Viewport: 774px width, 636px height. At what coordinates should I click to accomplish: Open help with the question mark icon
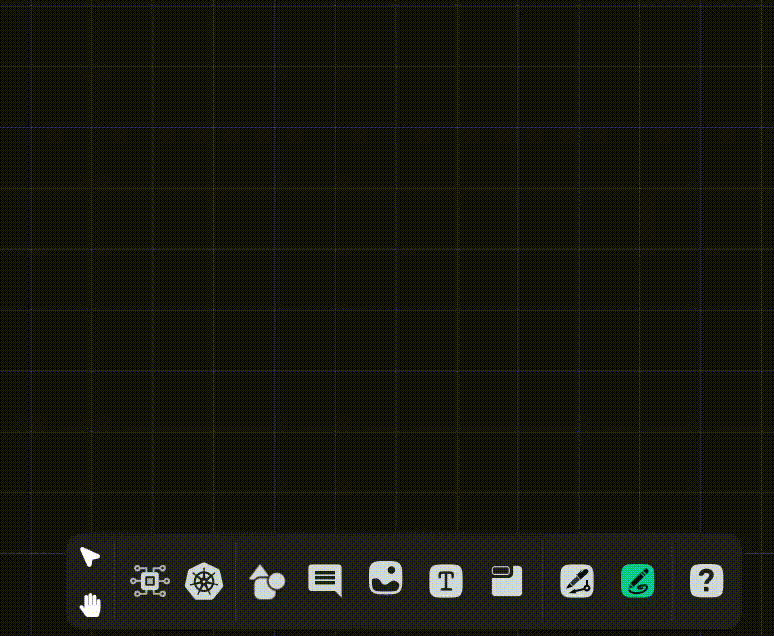tap(706, 581)
